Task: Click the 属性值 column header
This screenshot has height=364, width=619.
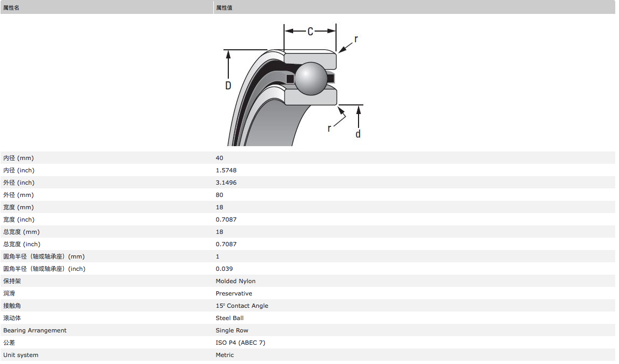Action: (224, 7)
